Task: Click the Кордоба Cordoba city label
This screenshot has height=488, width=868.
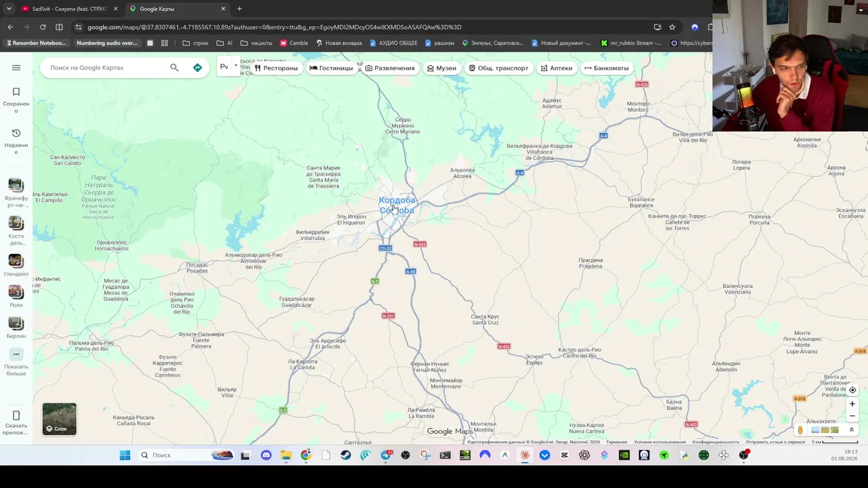Action: 397,205
